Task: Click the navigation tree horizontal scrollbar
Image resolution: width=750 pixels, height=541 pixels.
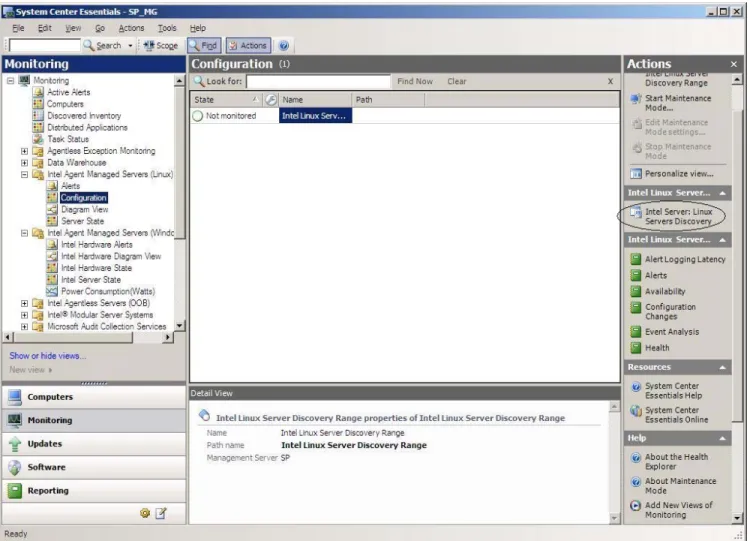Action: [x=73, y=337]
